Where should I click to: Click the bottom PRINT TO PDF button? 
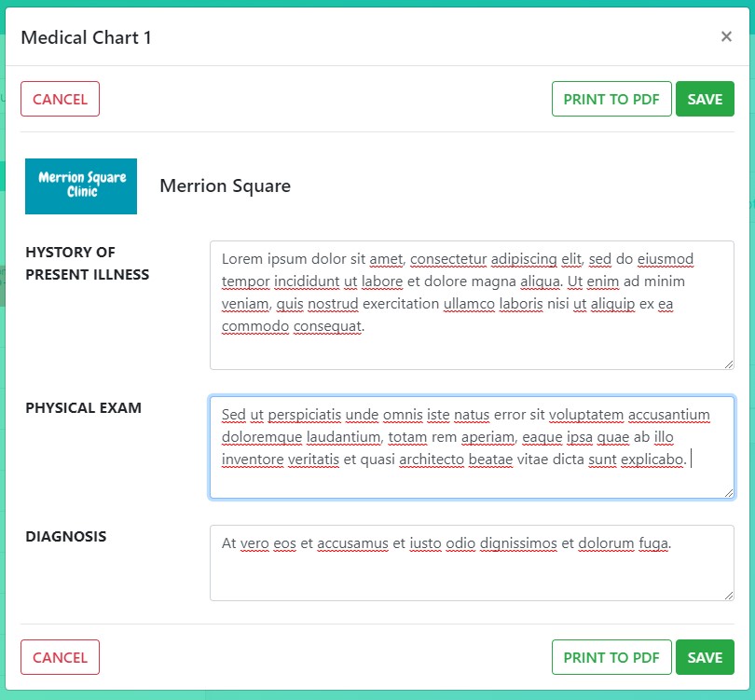611,657
